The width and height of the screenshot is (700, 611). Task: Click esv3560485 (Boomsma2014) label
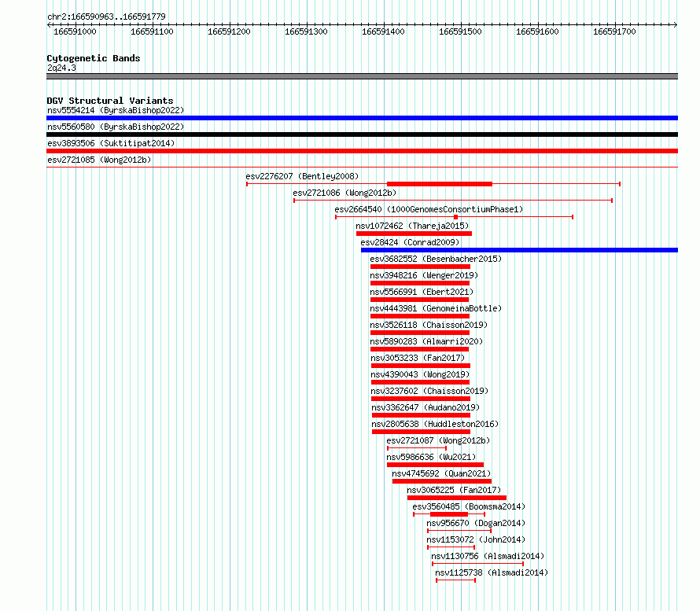[x=469, y=506]
